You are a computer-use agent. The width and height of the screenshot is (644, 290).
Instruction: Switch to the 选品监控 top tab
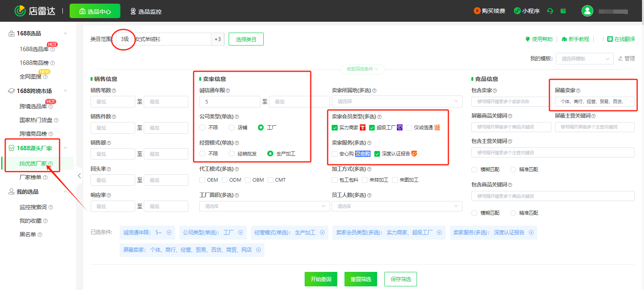146,11
